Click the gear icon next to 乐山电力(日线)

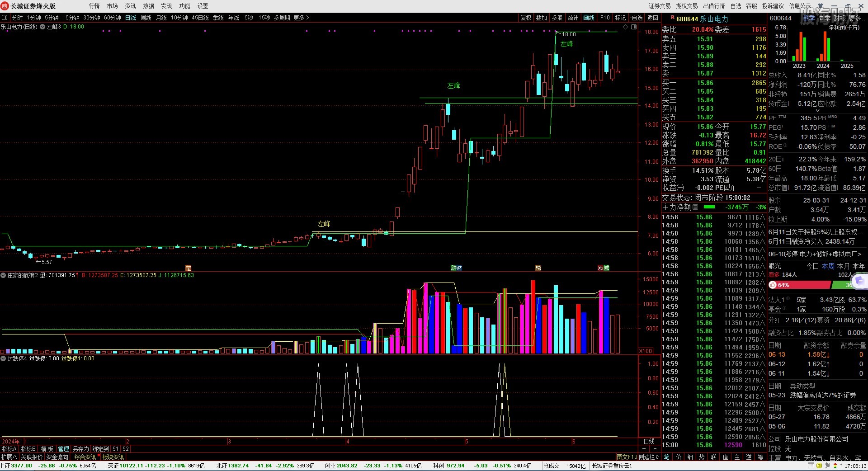click(x=42, y=27)
